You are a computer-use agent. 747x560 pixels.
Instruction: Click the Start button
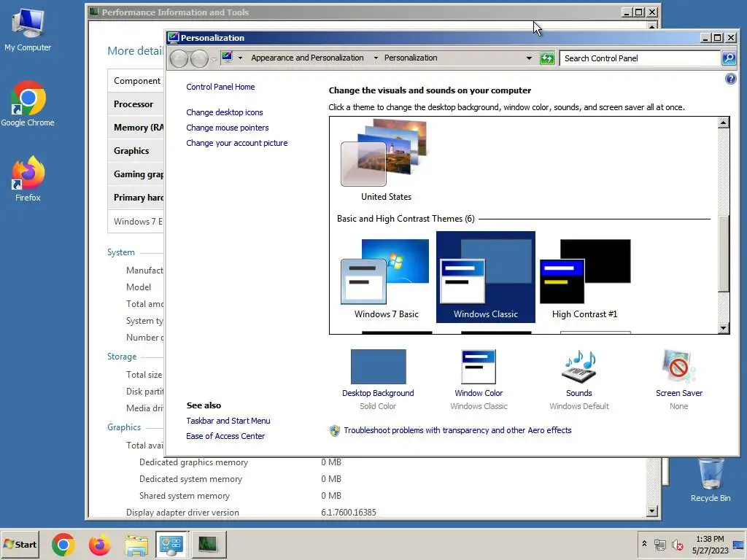pyautogui.click(x=20, y=544)
